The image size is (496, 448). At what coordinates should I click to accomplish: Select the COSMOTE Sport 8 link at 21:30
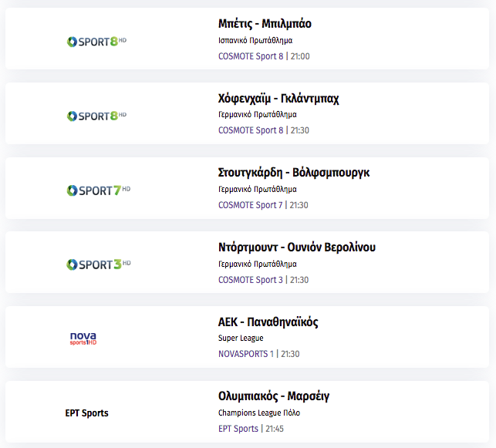tap(251, 130)
